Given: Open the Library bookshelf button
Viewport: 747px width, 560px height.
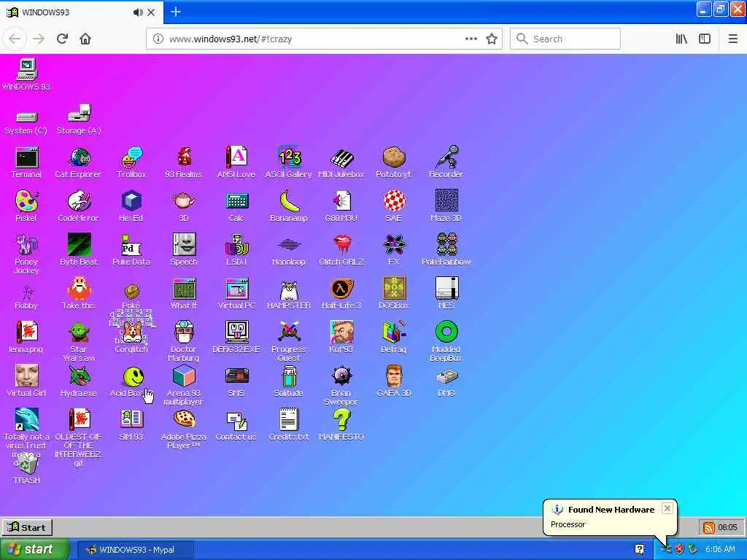Looking at the screenshot, I should 681,39.
